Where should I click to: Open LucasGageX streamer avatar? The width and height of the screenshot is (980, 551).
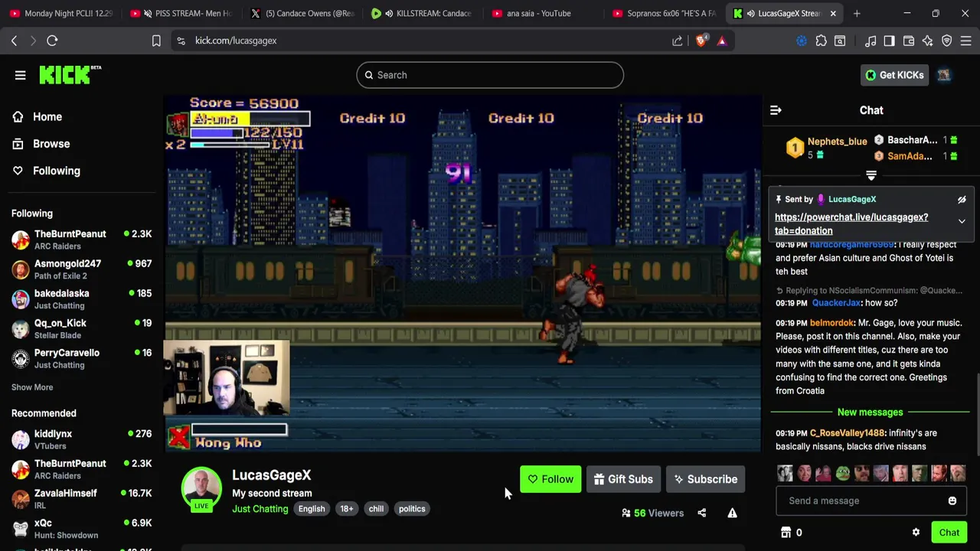coord(201,487)
